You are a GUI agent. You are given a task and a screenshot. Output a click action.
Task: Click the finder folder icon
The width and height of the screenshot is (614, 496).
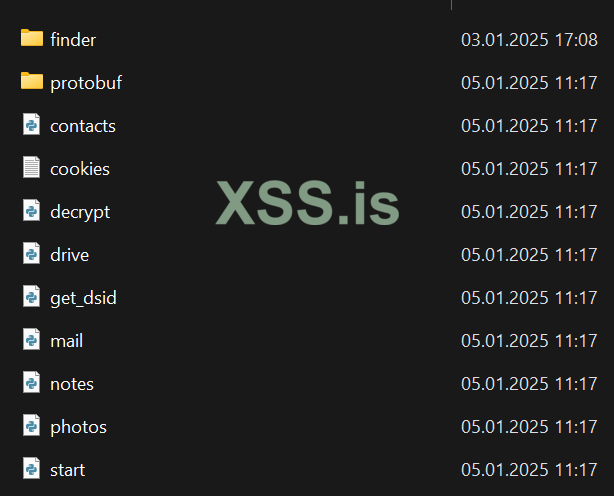pyautogui.click(x=32, y=39)
